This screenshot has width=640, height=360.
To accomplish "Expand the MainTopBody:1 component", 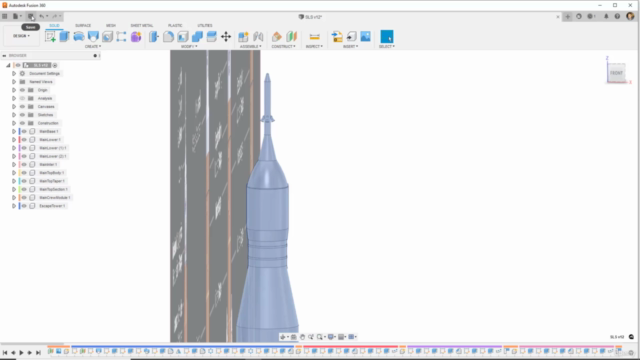I will (x=14, y=173).
